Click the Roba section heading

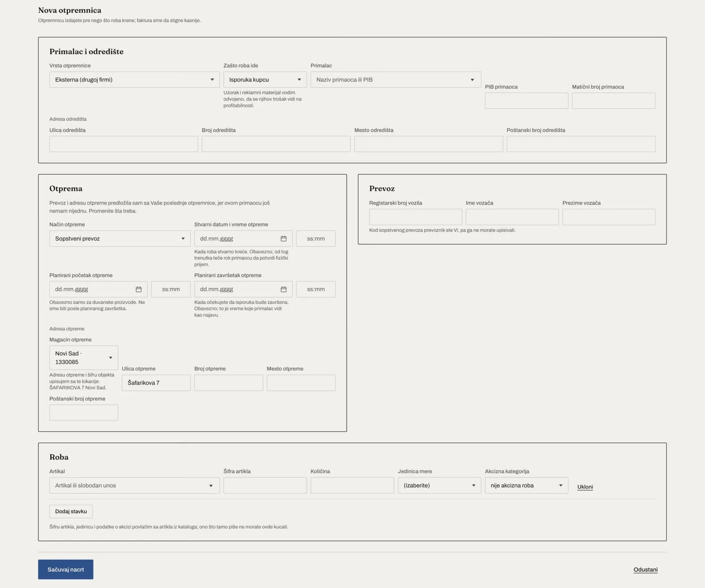59,457
